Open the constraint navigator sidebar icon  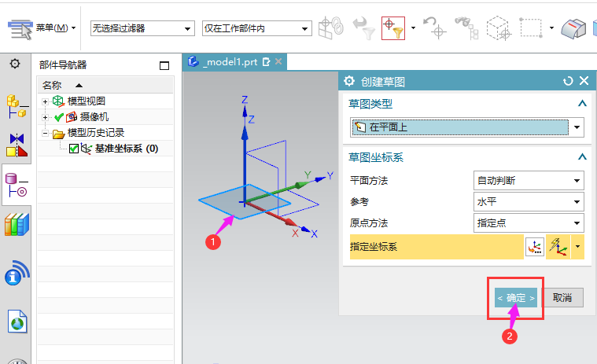(17, 145)
